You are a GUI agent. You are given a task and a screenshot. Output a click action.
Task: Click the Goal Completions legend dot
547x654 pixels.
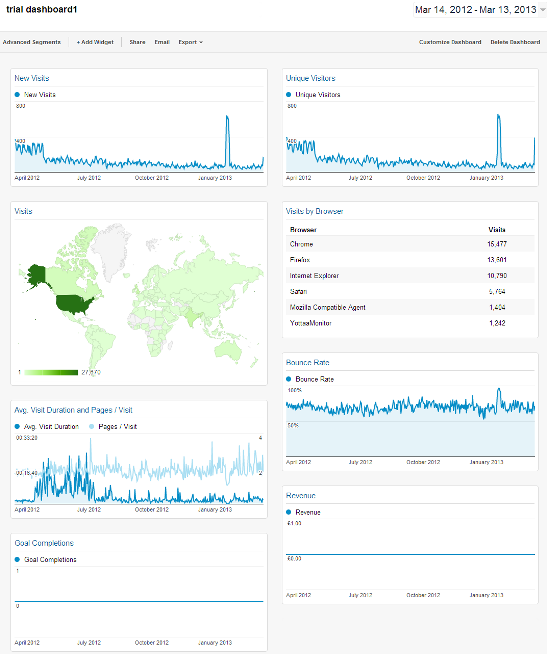[17, 560]
